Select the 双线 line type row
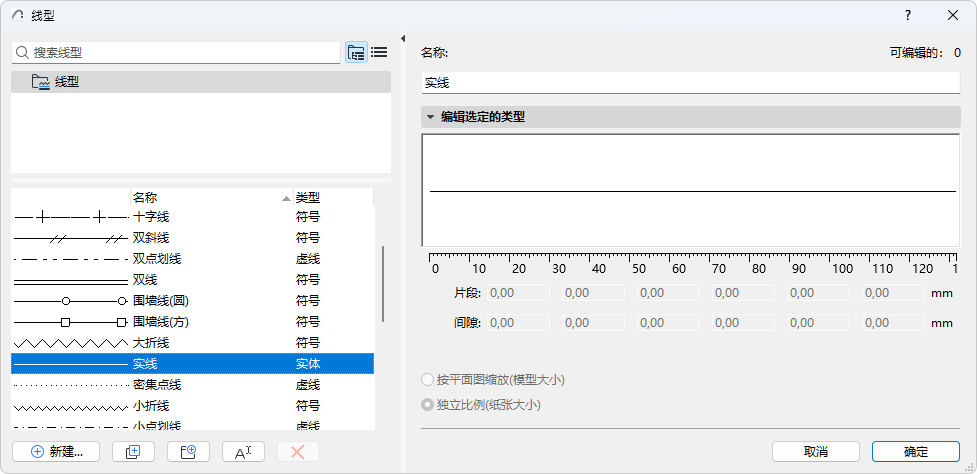 pyautogui.click(x=193, y=280)
